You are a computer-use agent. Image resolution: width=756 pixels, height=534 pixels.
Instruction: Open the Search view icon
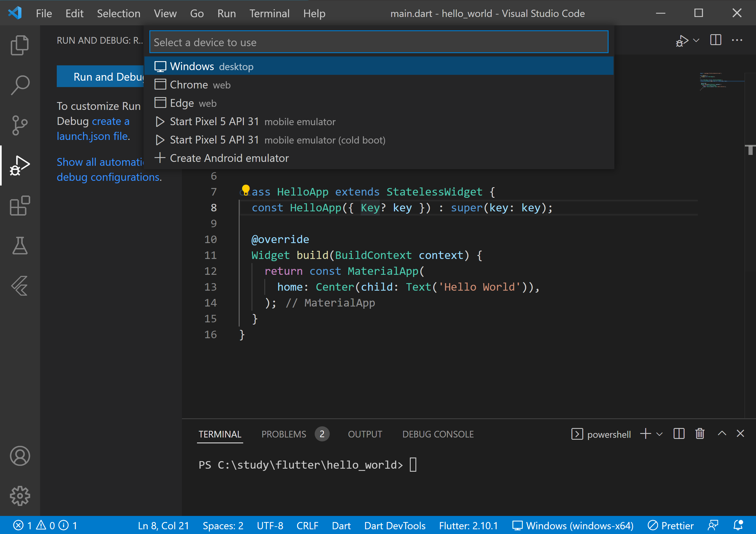20,85
